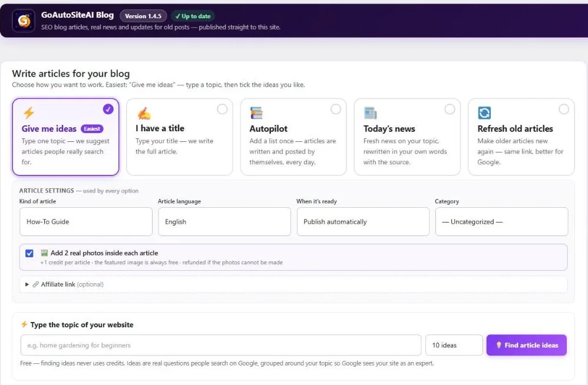Choose the Refresh old articles card title
Viewport: 588px width, 385px height.
point(516,128)
